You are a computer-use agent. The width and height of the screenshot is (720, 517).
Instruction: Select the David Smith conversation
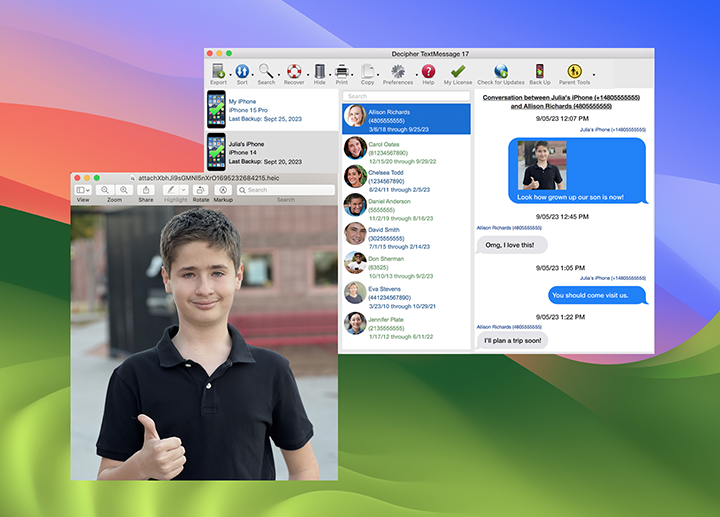coord(406,236)
